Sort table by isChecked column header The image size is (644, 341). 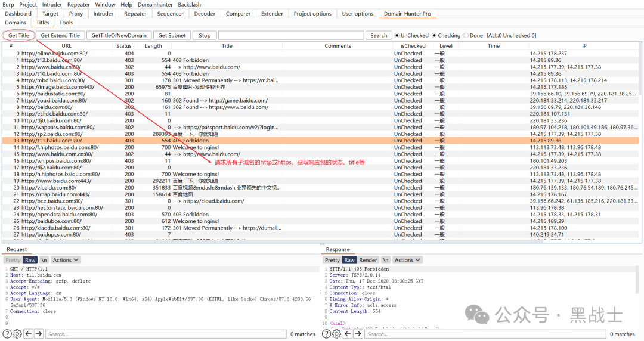[413, 45]
